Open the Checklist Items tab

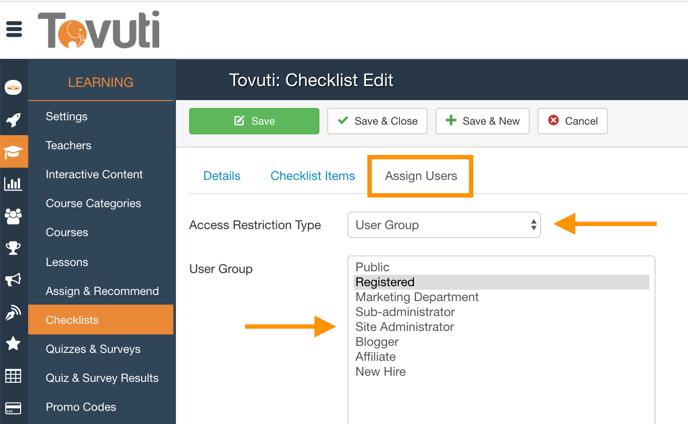coord(312,176)
